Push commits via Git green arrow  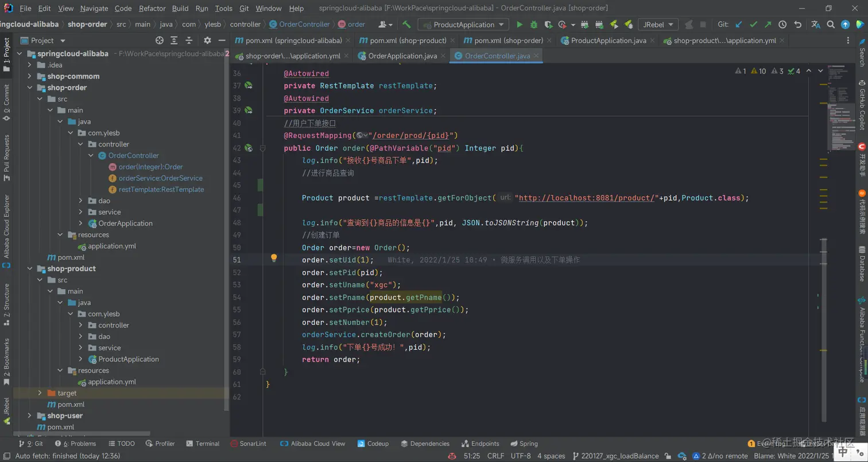coord(768,25)
